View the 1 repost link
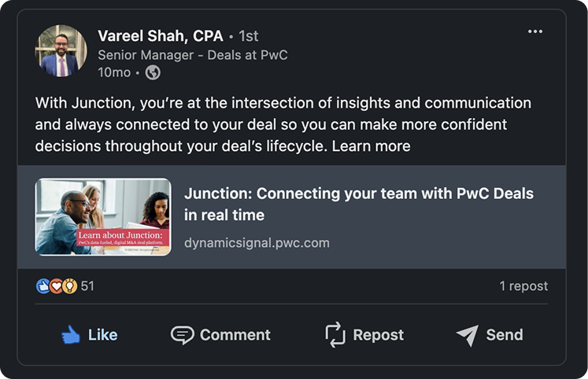Screen dimensions: 588x379 coord(523,286)
